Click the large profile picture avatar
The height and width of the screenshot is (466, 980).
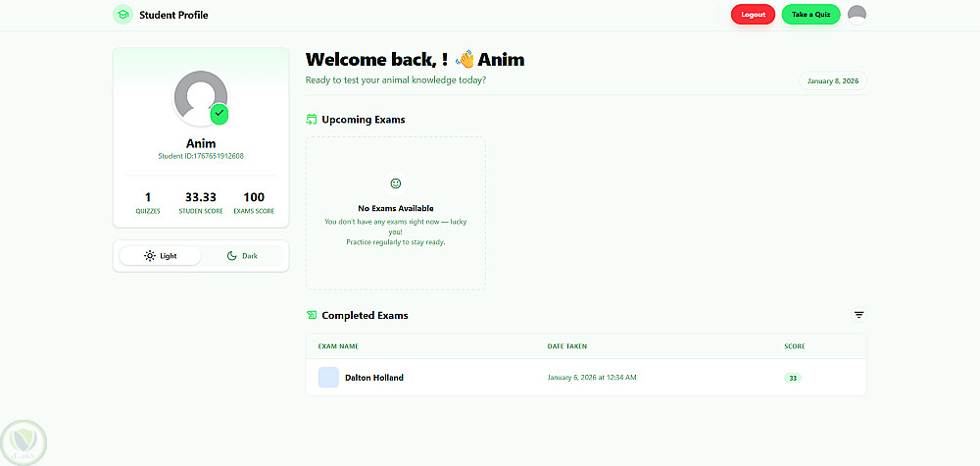(x=201, y=98)
